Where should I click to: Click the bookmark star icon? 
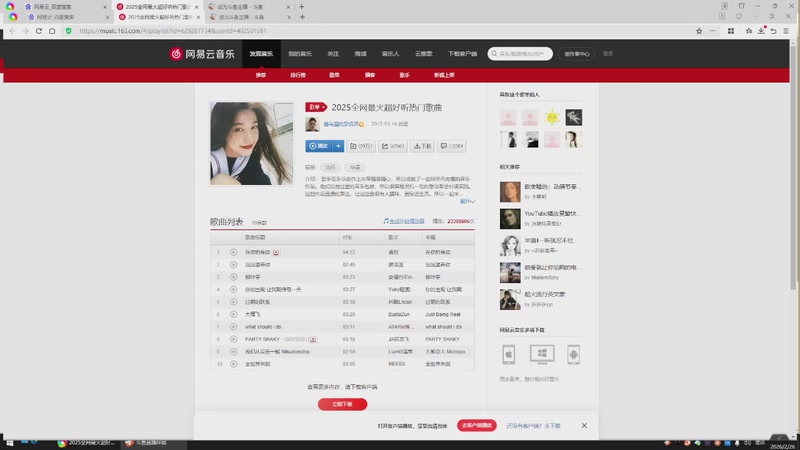pyautogui.click(x=699, y=31)
